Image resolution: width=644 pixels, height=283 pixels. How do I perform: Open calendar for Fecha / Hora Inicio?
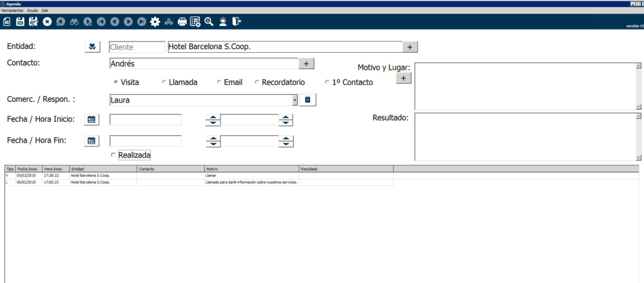point(92,119)
